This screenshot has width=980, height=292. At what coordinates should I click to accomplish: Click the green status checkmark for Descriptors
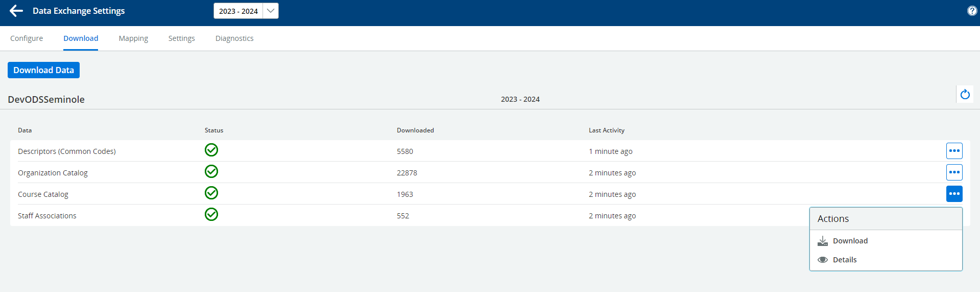[x=211, y=150]
